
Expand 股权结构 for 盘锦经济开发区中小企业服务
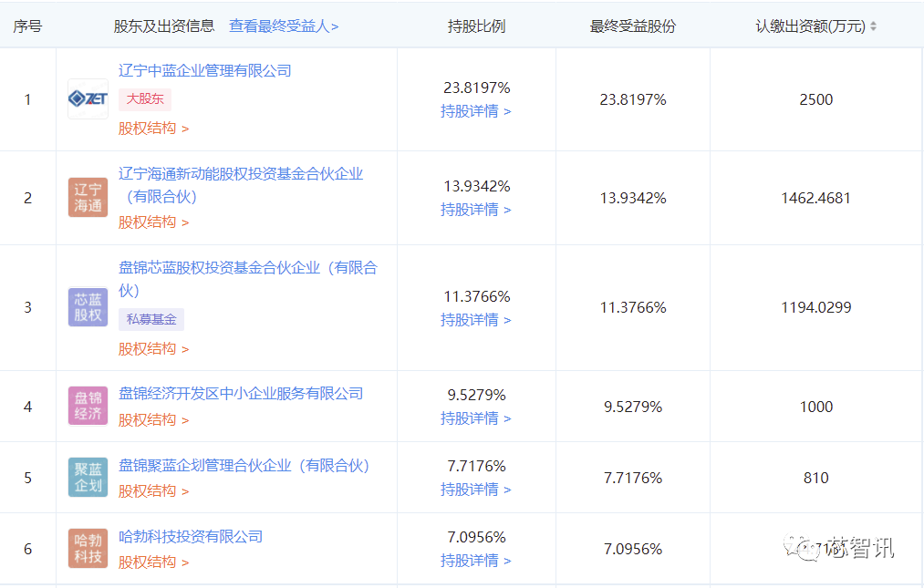click(154, 420)
